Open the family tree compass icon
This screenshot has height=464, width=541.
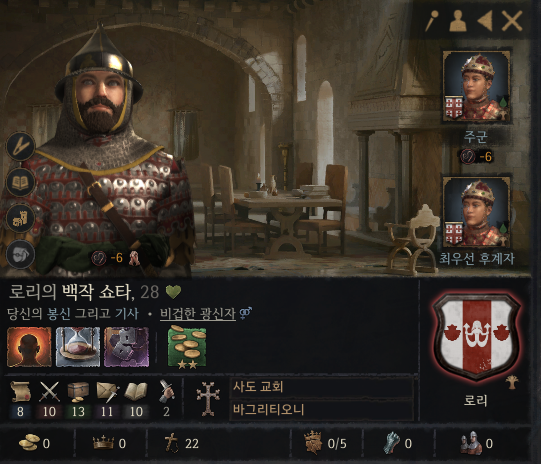20,146
